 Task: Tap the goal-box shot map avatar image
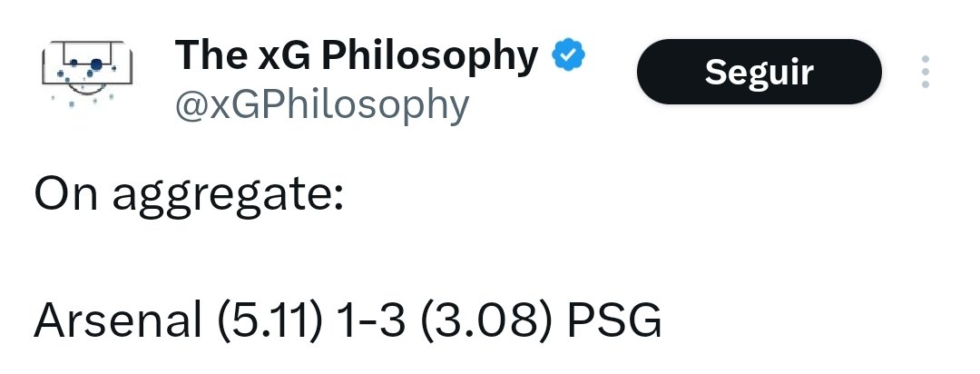point(87,75)
